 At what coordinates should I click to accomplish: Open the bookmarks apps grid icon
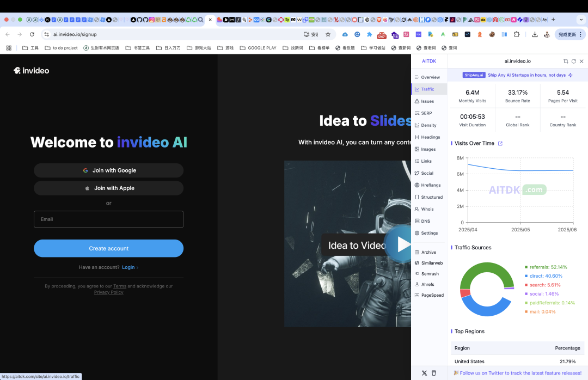9,48
